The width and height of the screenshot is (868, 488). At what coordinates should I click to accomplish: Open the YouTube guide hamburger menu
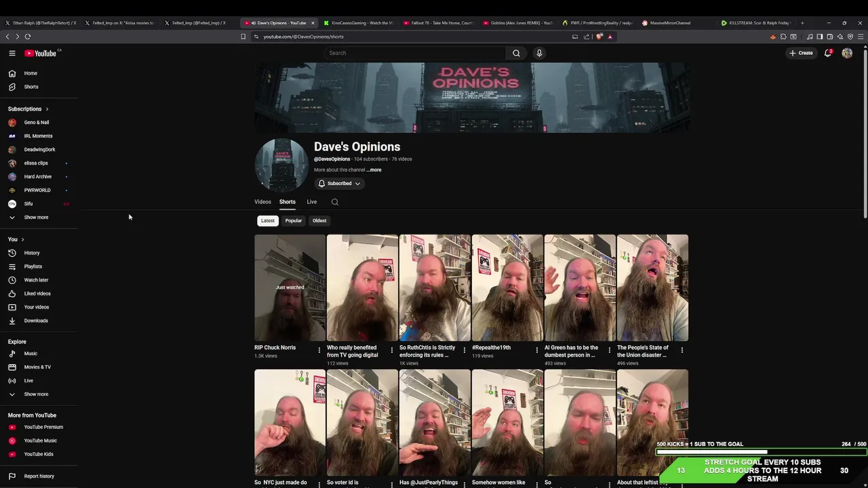[x=12, y=53]
